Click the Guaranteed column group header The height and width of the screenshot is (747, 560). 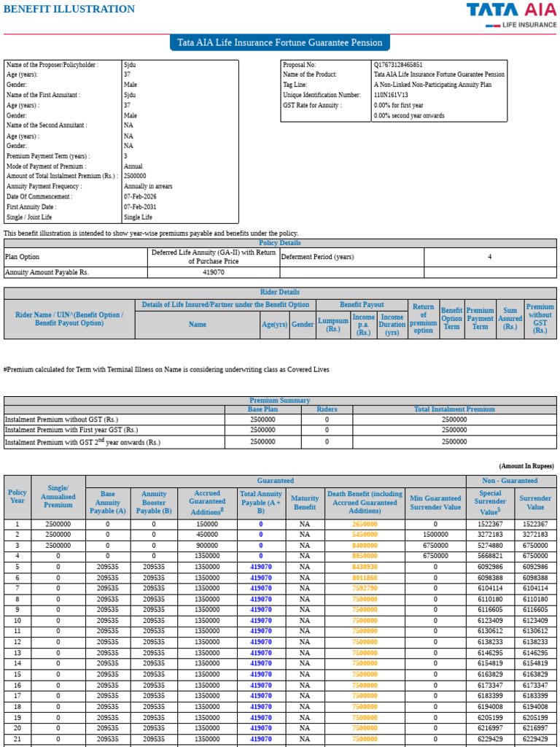click(275, 481)
